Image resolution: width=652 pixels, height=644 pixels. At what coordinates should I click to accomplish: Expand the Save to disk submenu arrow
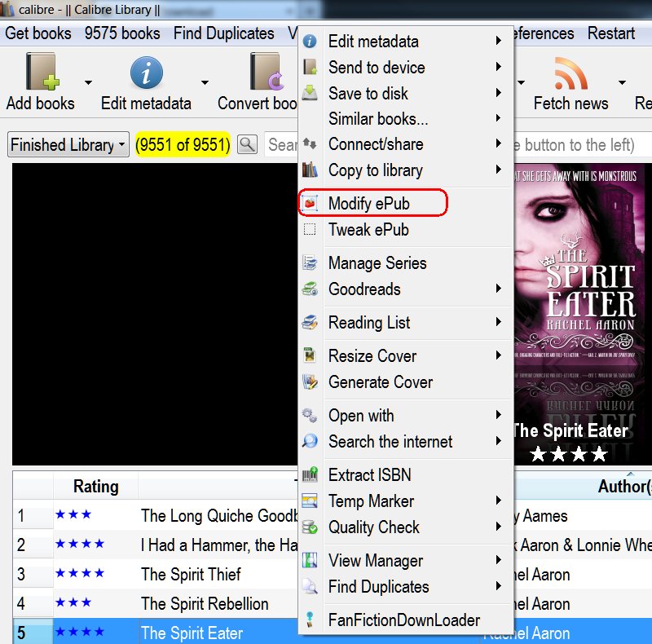499,92
